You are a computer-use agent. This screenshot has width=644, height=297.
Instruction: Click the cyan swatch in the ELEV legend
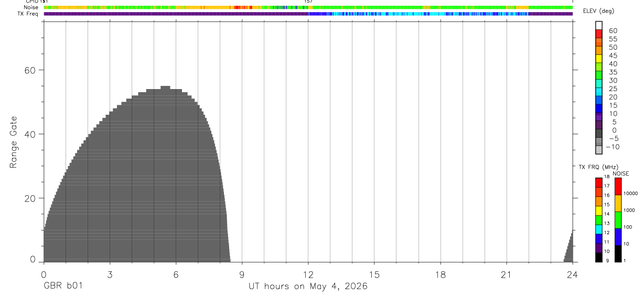(x=599, y=92)
